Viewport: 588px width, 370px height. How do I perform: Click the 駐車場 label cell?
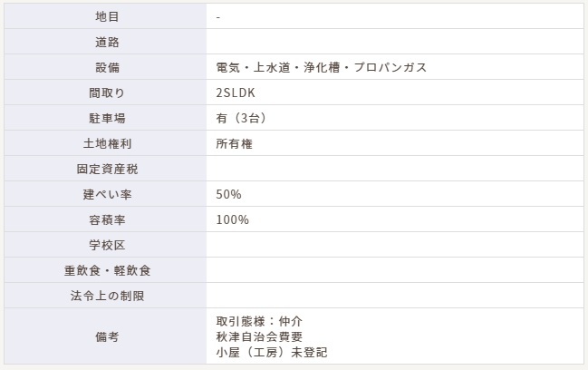107,118
